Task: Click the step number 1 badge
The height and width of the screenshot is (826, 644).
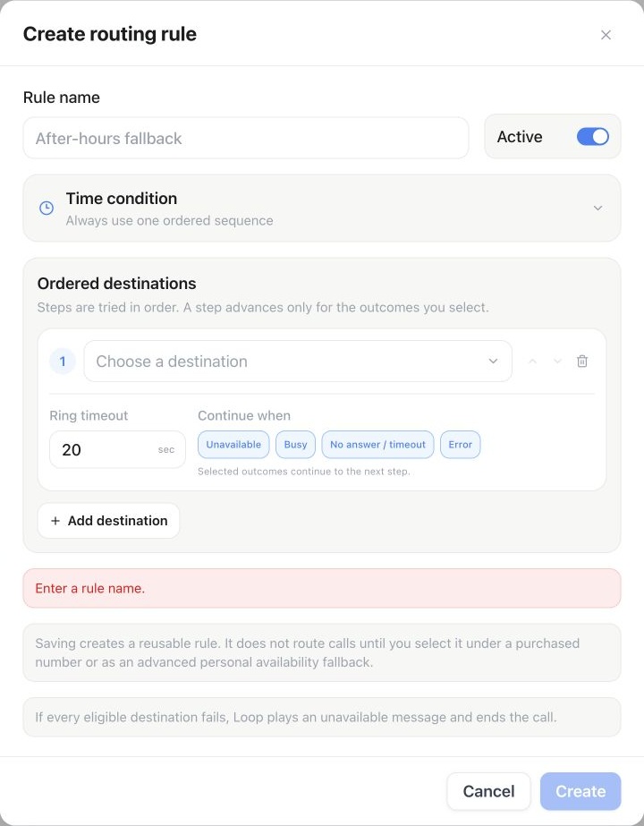Action: tap(63, 362)
